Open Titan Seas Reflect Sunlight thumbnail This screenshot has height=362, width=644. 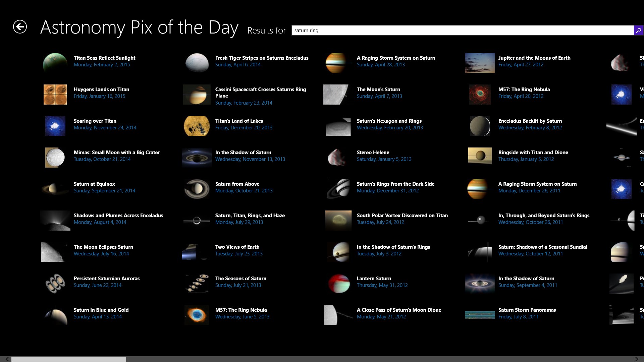pyautogui.click(x=55, y=63)
